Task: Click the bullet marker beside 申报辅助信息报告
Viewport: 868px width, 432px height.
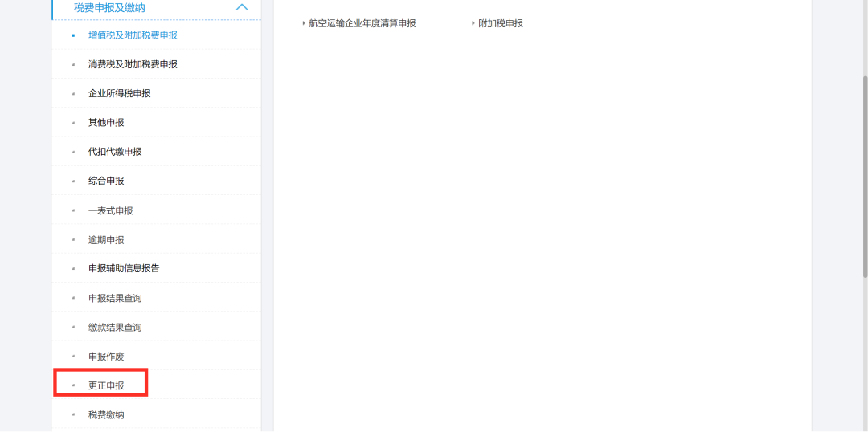Action: pyautogui.click(x=73, y=269)
